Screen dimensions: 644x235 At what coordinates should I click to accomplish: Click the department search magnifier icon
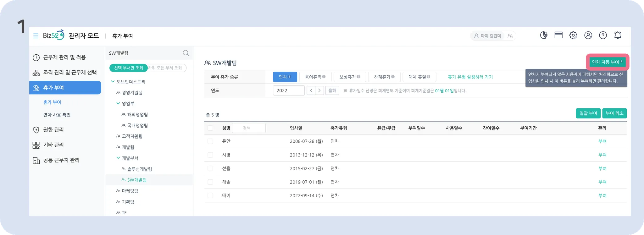pyautogui.click(x=186, y=53)
